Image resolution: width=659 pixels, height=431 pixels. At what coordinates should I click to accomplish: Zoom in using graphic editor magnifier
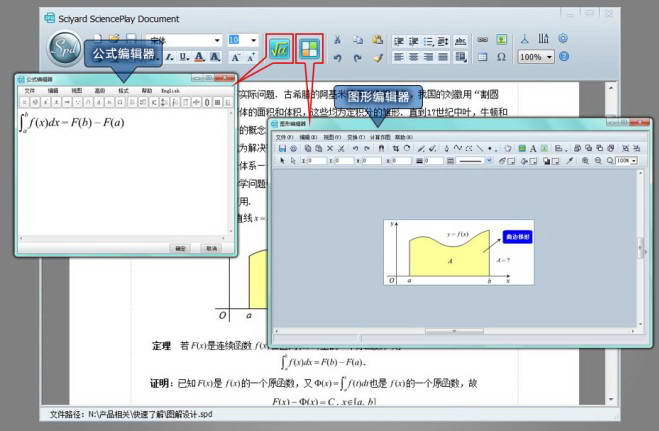click(585, 160)
